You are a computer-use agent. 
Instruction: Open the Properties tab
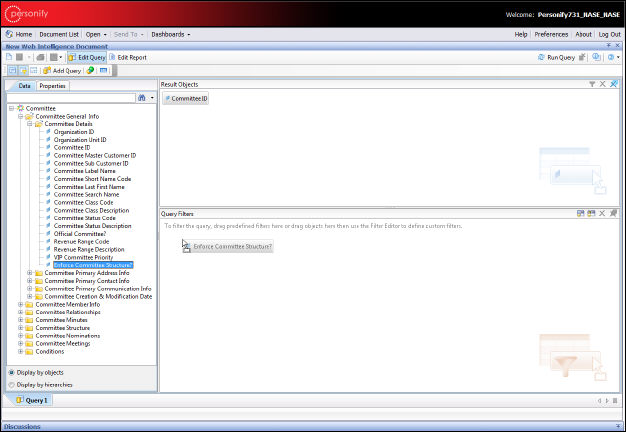[52, 86]
